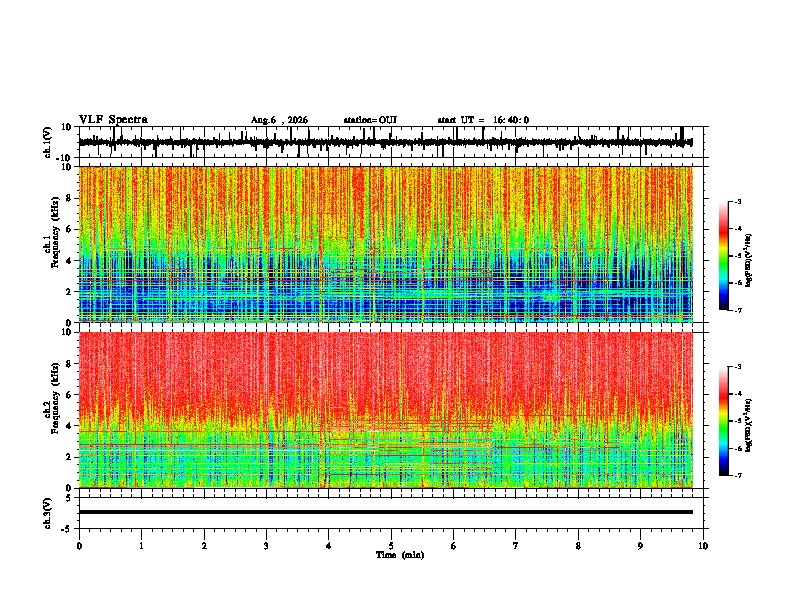
Task: Click time axis tick label "2"
Action: click(x=204, y=546)
